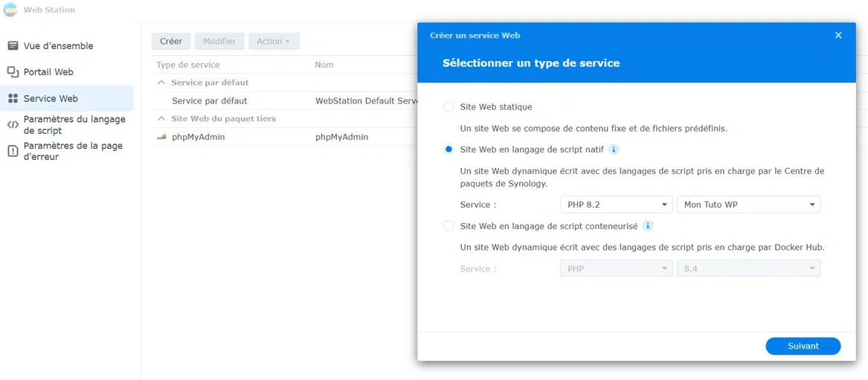Screen dimensions: 868x380
Task: Open the script language settings code icon
Action: 13,125
